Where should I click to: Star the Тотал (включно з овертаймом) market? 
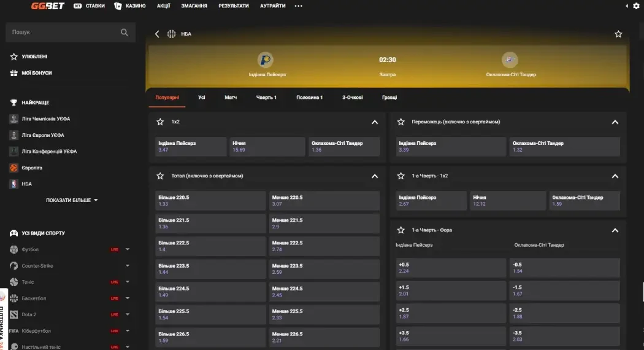[161, 176]
